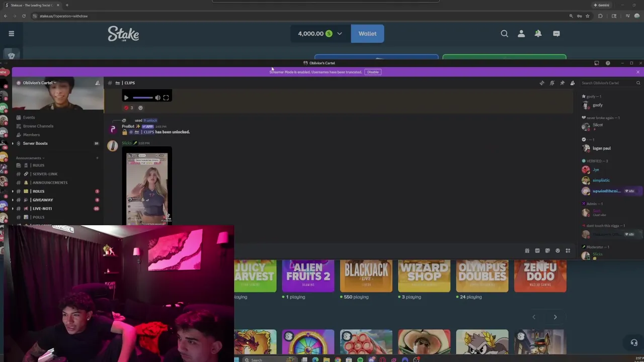This screenshot has height=362, width=644.
Task: Hide the Discord member list
Action: click(572, 83)
